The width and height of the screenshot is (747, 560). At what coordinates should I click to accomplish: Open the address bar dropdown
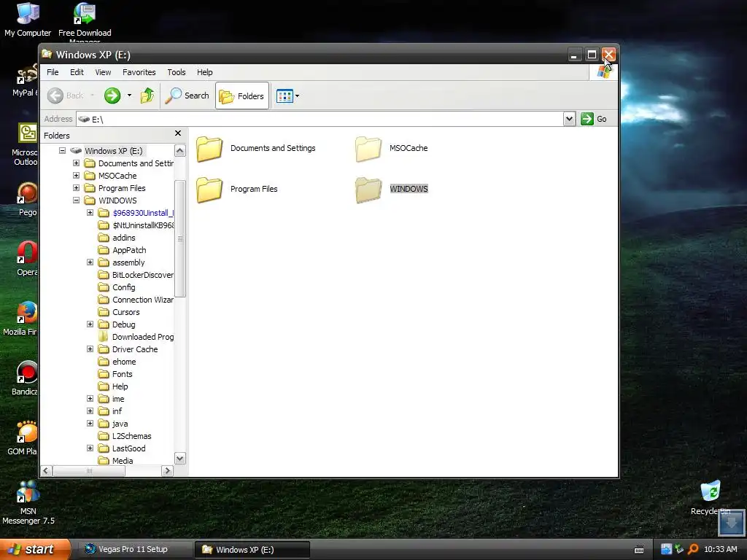point(569,119)
